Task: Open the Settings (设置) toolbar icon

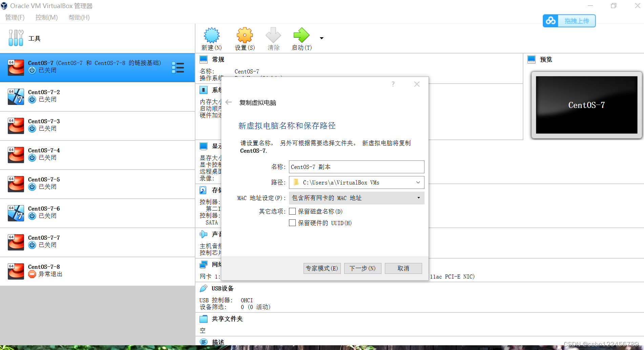Action: (245, 35)
